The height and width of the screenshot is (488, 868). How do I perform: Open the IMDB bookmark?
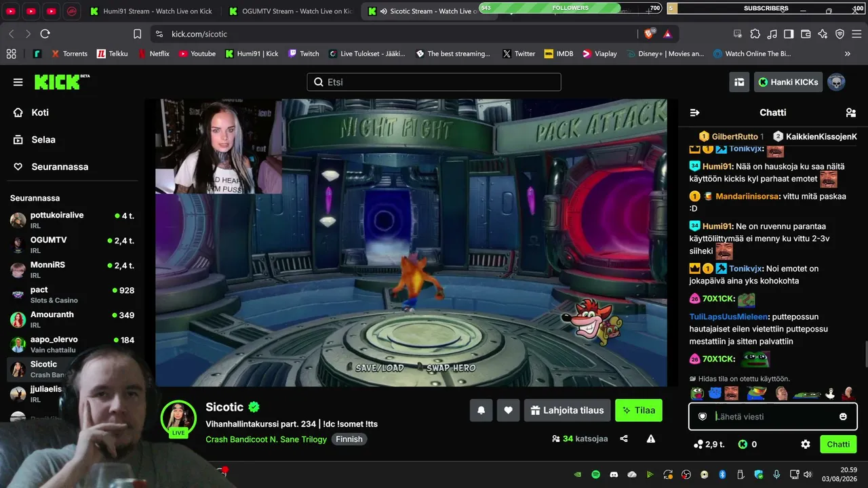point(559,54)
